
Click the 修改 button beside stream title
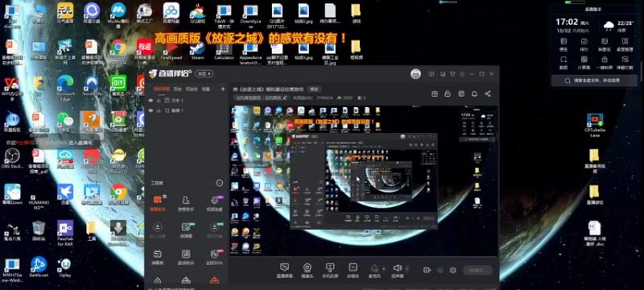click(x=314, y=89)
